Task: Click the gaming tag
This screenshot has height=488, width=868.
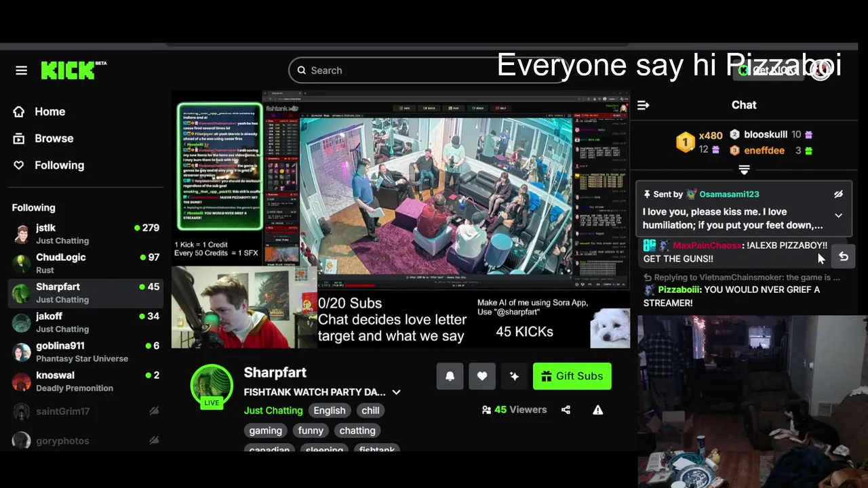Action: (x=265, y=430)
